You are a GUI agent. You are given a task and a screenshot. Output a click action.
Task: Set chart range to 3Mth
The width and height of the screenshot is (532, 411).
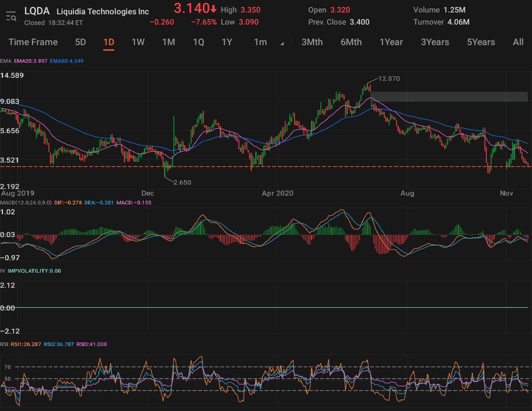tap(312, 42)
